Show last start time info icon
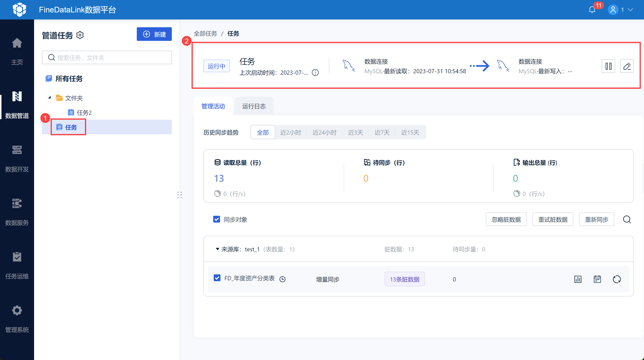The width and height of the screenshot is (644, 360). point(315,72)
